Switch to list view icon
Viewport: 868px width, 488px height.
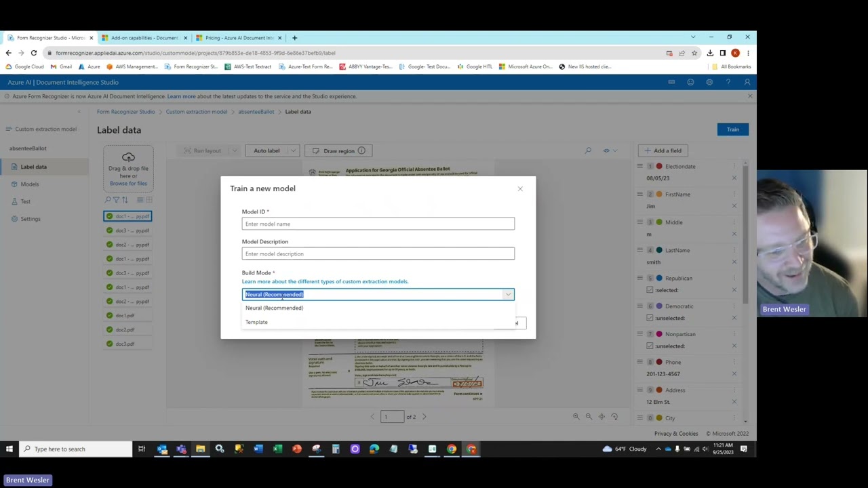pyautogui.click(x=140, y=200)
